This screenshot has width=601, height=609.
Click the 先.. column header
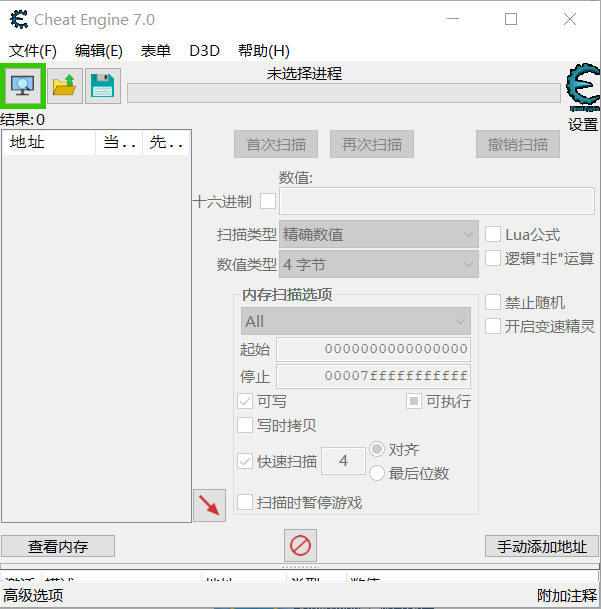click(x=166, y=143)
